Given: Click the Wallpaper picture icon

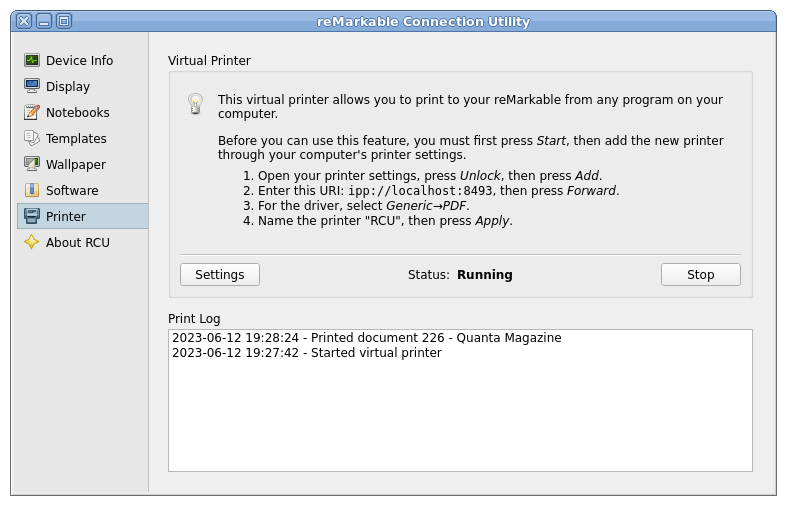Looking at the screenshot, I should click(32, 164).
